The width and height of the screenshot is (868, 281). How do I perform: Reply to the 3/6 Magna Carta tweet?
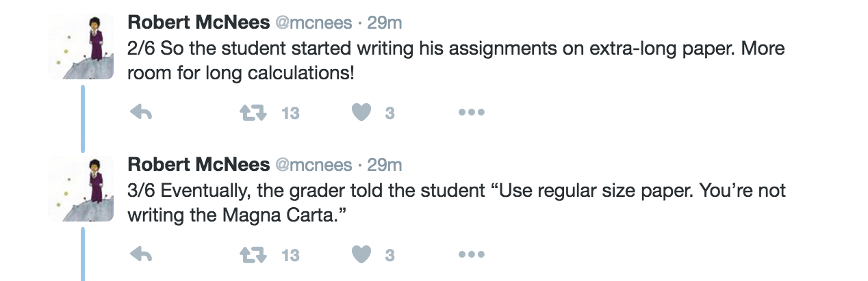click(141, 255)
